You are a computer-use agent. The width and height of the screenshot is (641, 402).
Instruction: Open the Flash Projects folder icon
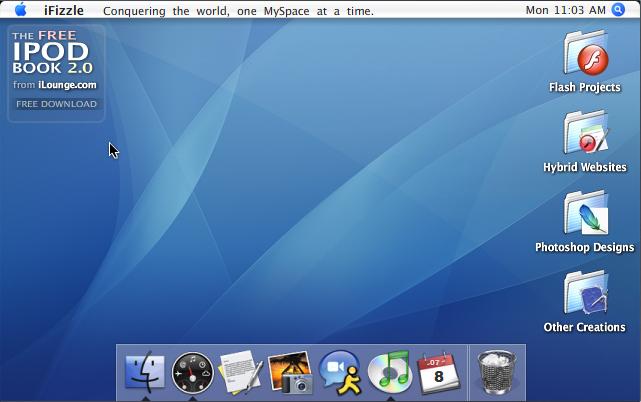point(587,53)
